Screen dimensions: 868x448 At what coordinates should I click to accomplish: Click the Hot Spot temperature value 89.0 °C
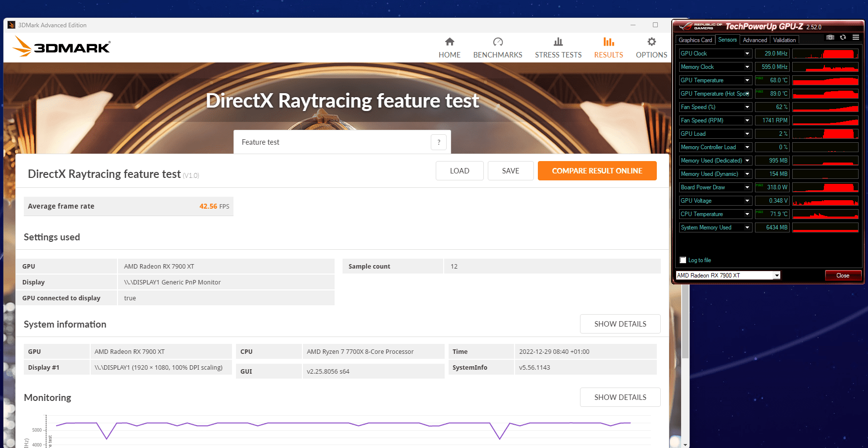click(x=772, y=94)
